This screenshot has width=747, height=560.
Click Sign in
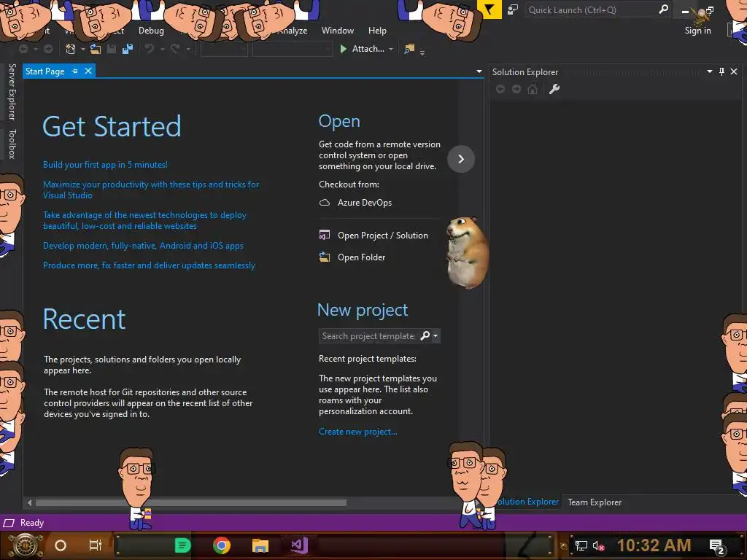[x=697, y=31]
